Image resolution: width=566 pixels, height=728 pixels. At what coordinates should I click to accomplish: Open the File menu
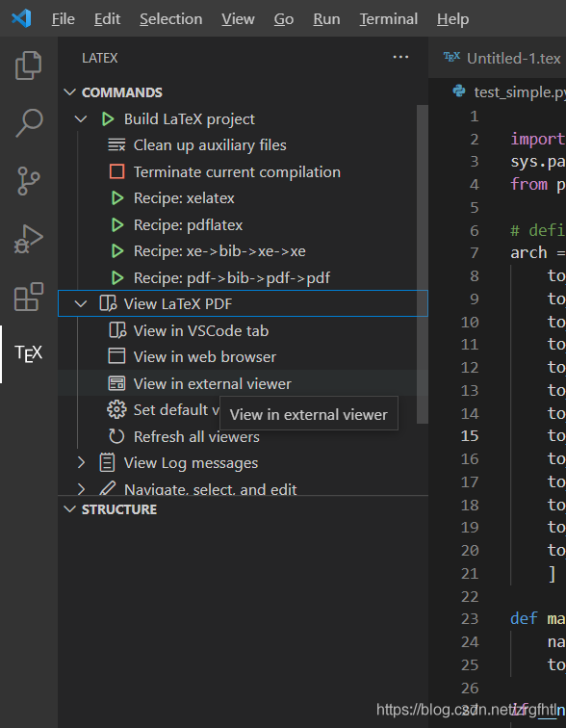point(64,19)
